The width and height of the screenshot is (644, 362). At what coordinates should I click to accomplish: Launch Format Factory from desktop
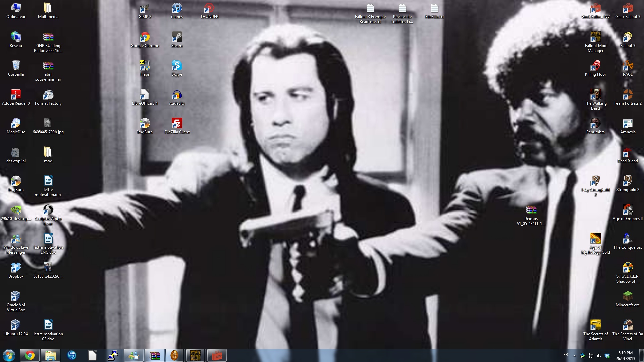48,97
